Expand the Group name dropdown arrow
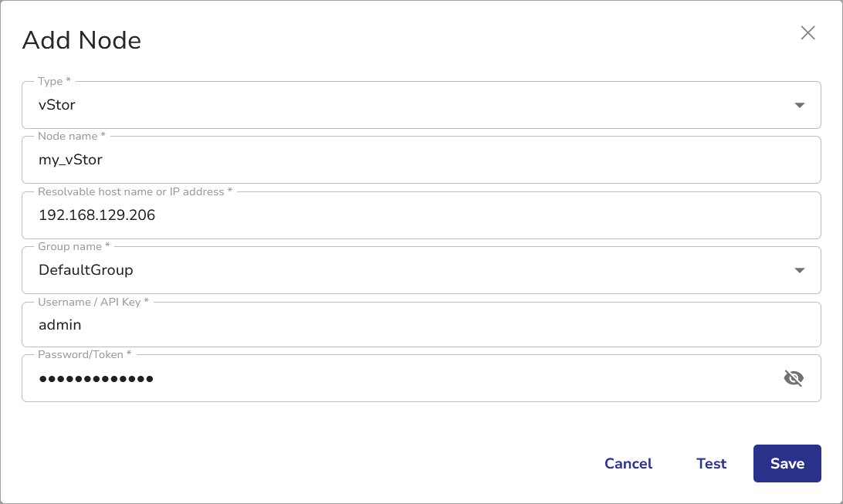 pyautogui.click(x=800, y=270)
